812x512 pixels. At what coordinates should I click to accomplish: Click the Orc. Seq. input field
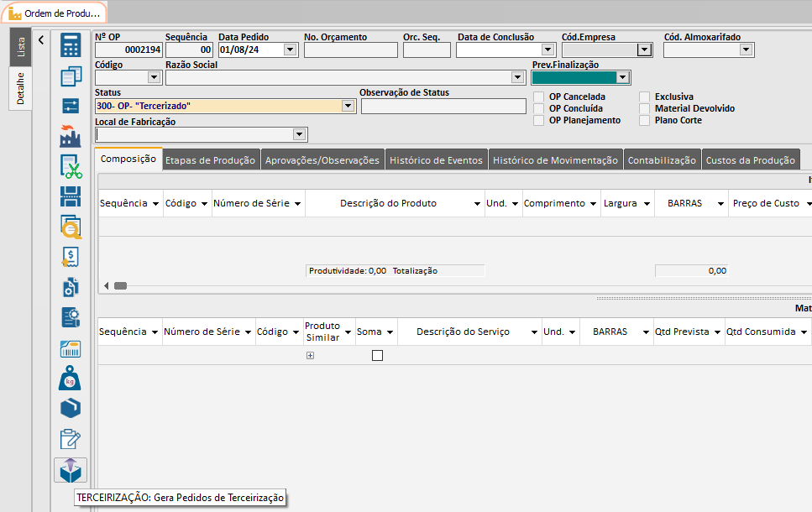[x=427, y=50]
